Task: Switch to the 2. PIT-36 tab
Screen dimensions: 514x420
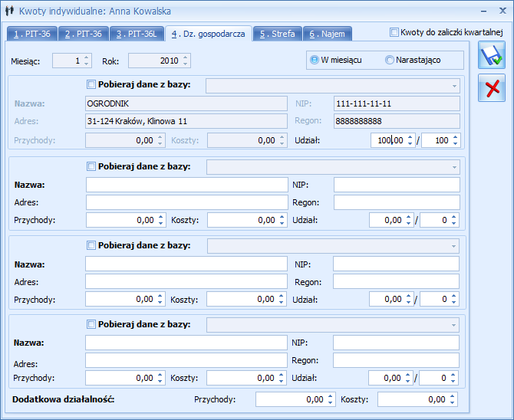Action: (84, 34)
